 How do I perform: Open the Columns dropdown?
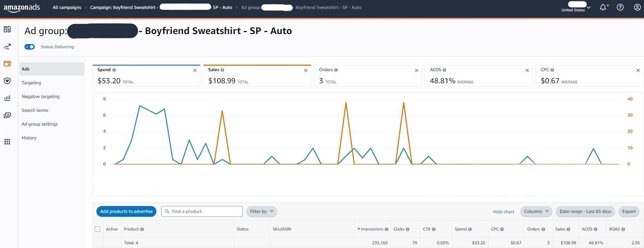point(536,212)
